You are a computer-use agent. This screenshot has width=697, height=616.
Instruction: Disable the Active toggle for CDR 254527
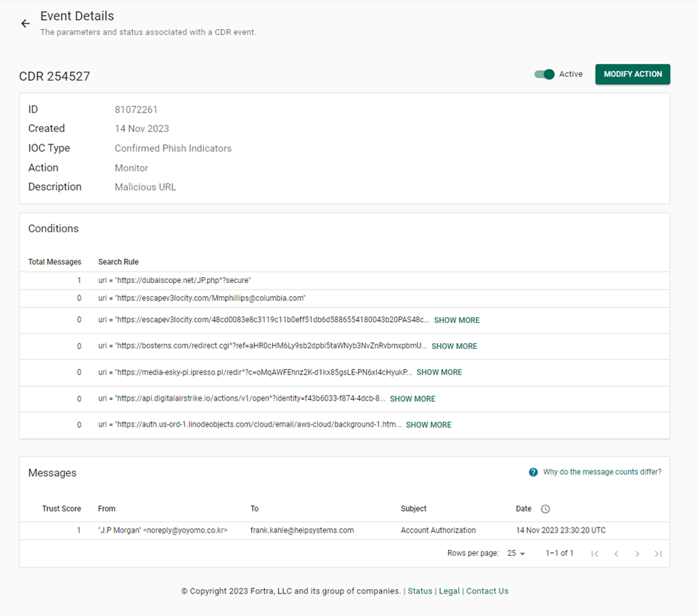click(x=544, y=74)
